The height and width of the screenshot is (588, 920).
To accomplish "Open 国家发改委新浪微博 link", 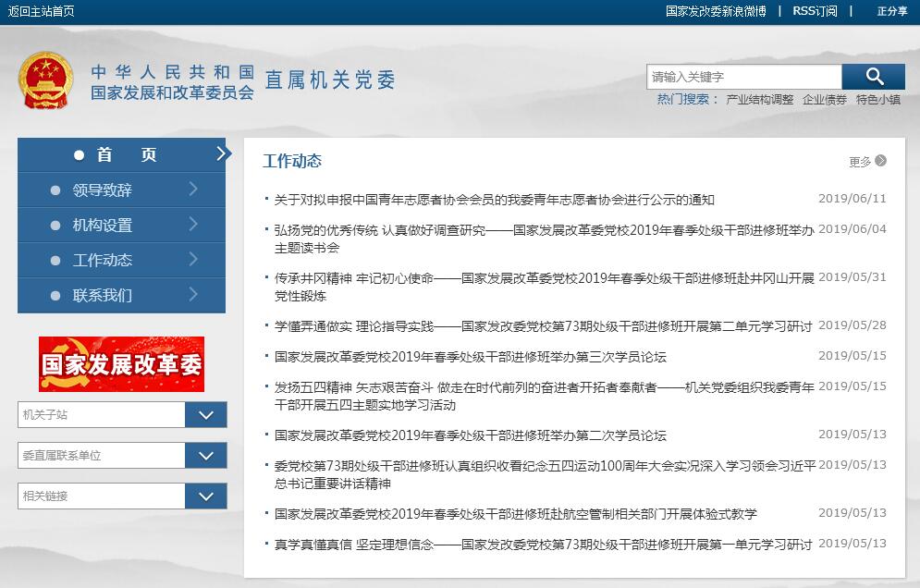I will [716, 11].
